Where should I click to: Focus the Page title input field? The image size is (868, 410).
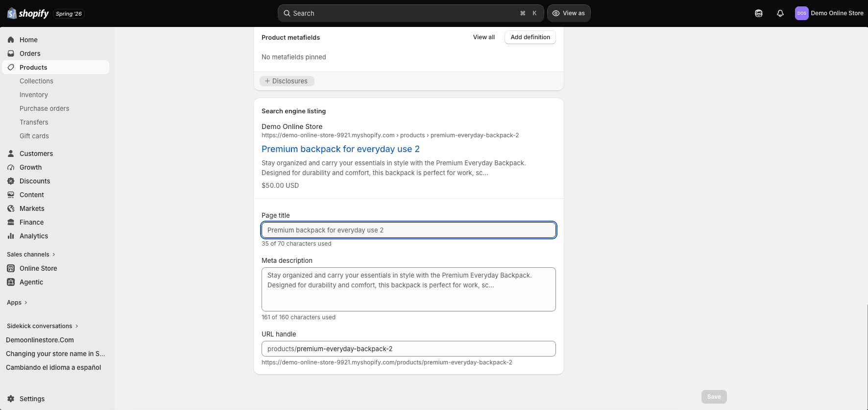pyautogui.click(x=409, y=230)
